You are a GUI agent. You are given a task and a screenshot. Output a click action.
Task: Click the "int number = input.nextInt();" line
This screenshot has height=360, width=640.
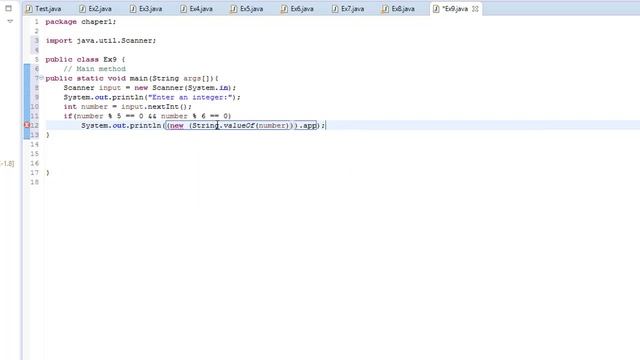[x=127, y=107]
